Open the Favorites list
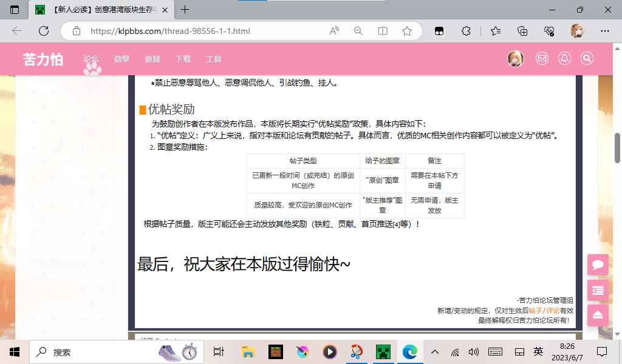 [496, 31]
